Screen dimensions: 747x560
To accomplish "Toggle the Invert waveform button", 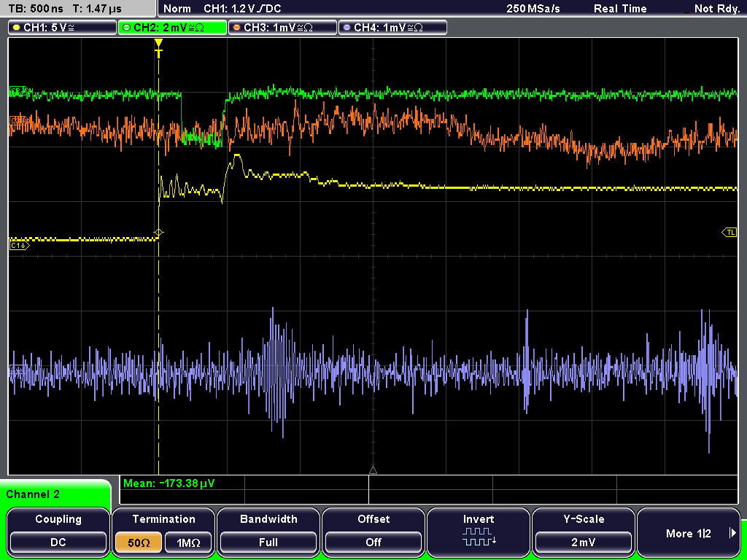I will coord(479,531).
